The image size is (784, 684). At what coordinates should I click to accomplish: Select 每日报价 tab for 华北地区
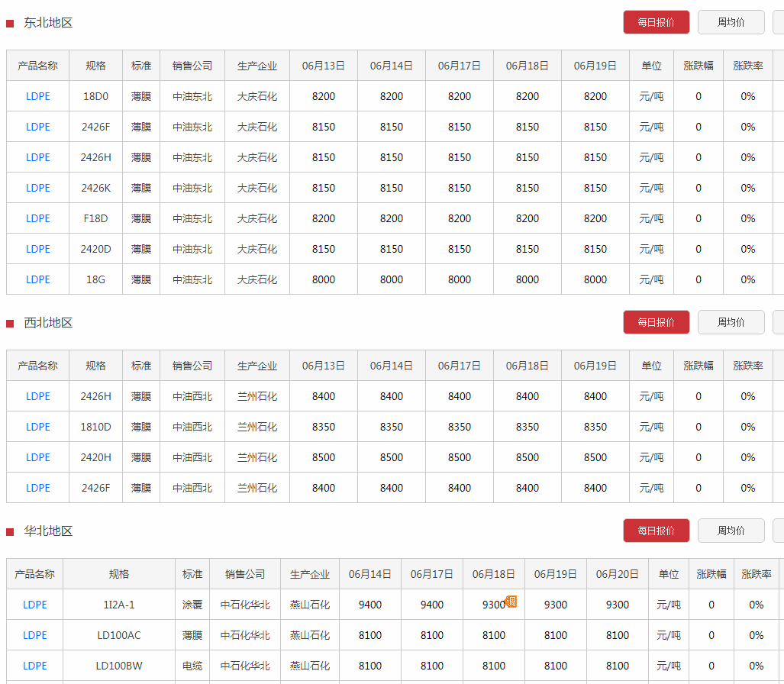pos(656,531)
